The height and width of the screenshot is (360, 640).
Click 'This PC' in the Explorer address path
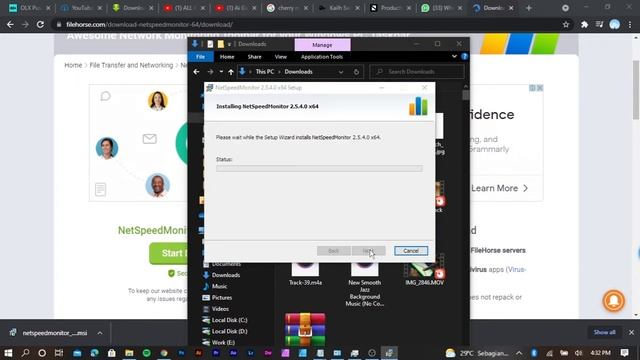coord(264,72)
